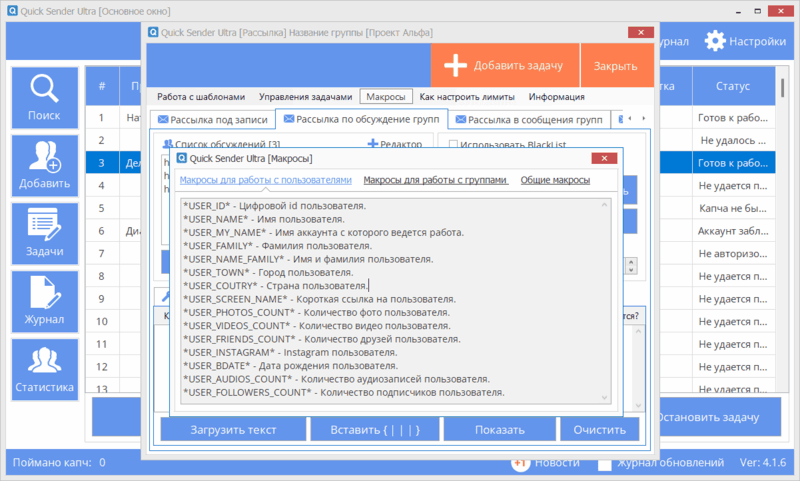Click scroll-up arrow in macros list

[x=605, y=205]
